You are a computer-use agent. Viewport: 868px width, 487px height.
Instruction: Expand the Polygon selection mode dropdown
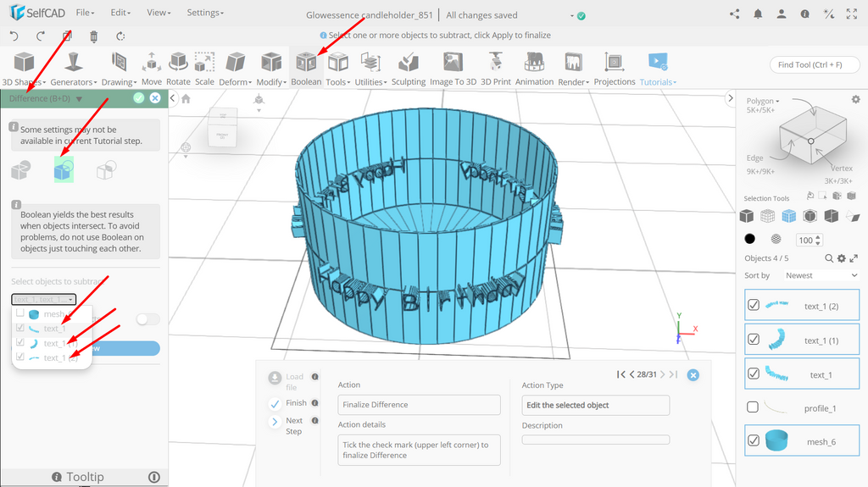coord(763,101)
